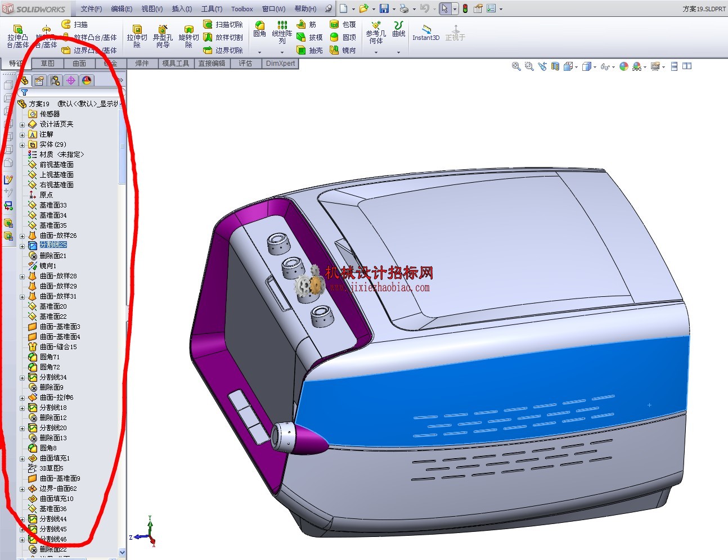The image size is (728, 560).
Task: Switch to the DimXpert tab
Action: pos(280,64)
